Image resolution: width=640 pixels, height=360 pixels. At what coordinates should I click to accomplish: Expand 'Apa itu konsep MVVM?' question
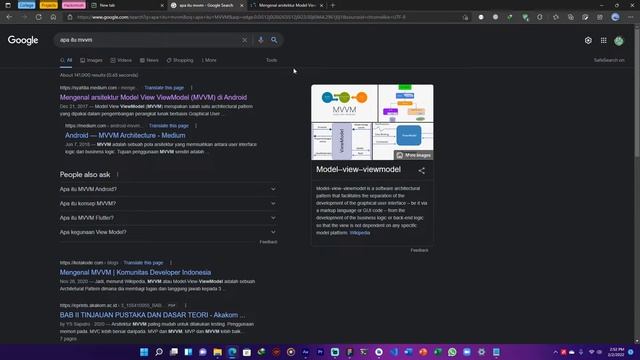point(168,203)
